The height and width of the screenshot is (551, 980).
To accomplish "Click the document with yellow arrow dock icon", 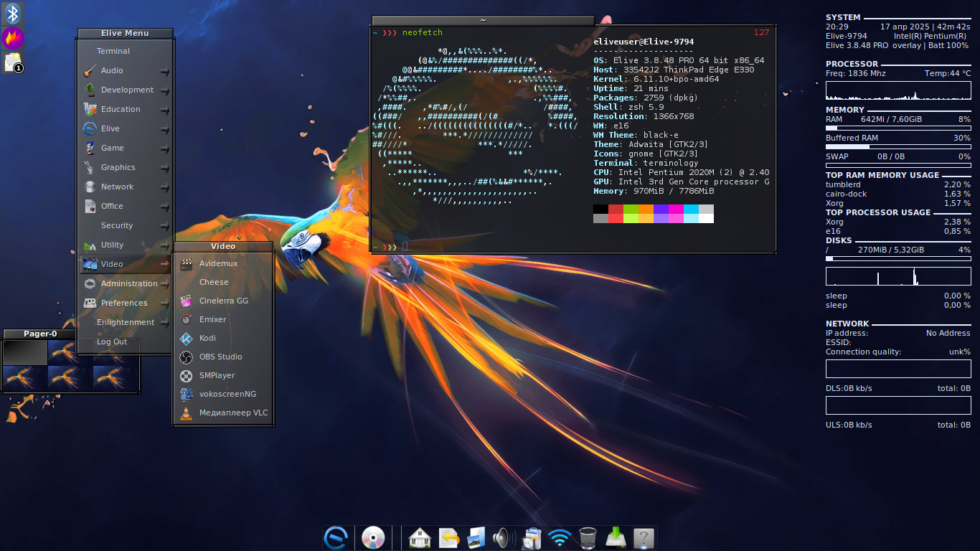I will (x=449, y=538).
